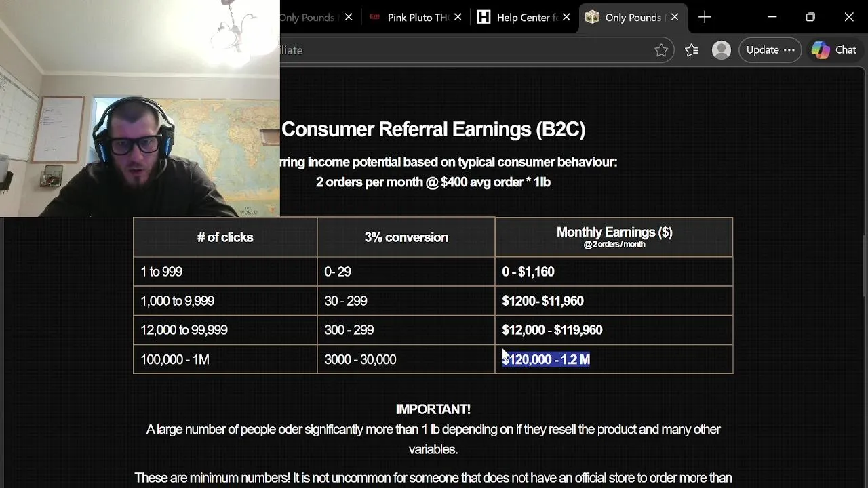Close the active Only Pounds tab
Image resolution: width=868 pixels, height=488 pixels.
[x=675, y=18]
